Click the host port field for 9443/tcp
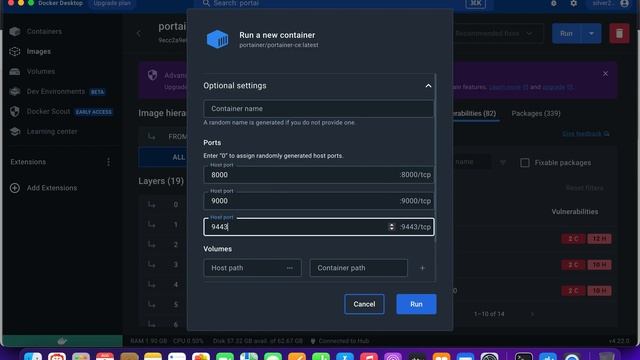 coord(318,227)
